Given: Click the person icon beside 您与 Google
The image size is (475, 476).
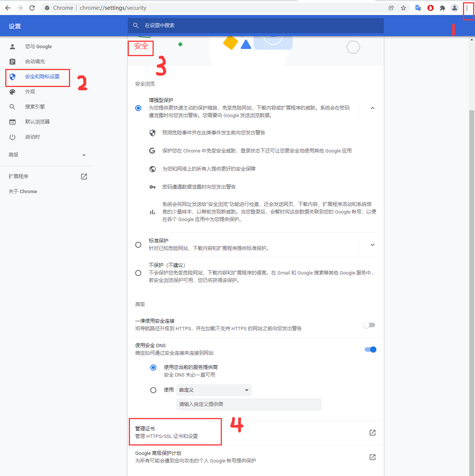Looking at the screenshot, I should (x=12, y=46).
